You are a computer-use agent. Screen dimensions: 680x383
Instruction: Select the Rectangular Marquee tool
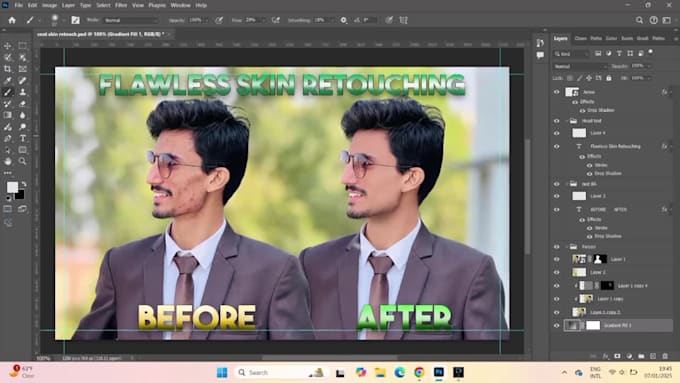pyautogui.click(x=23, y=46)
